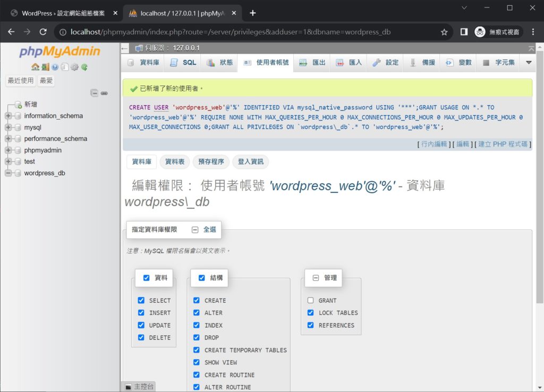Collapse the page header double-arrow icon
Screen dimensions: 544x392
[531, 48]
